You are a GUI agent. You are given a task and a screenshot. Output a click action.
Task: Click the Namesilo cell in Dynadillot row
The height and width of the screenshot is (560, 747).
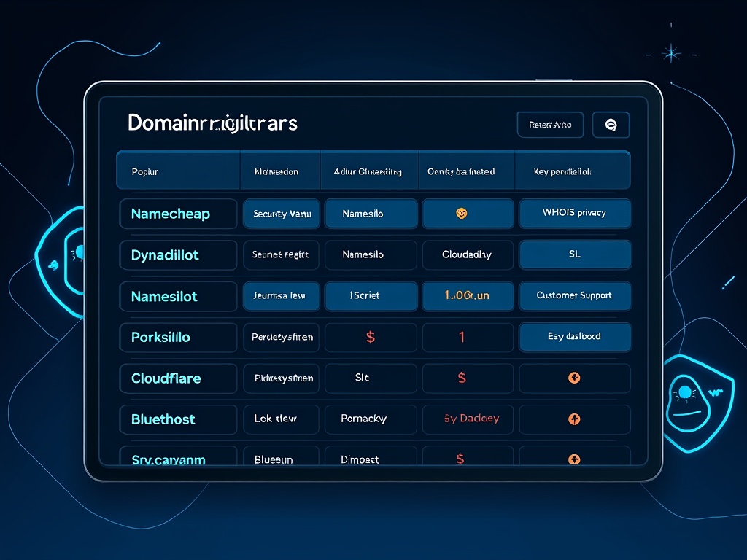pos(371,255)
